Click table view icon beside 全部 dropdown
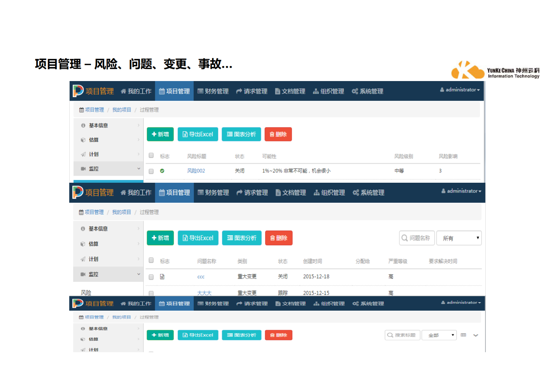Image resolution: width=555 pixels, height=392 pixels. (463, 335)
